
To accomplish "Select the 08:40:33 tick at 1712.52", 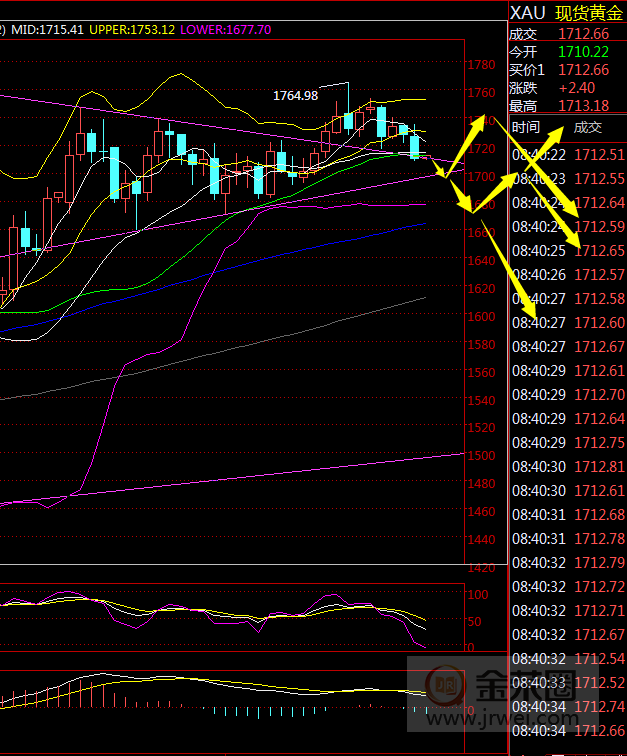I will coord(567,683).
